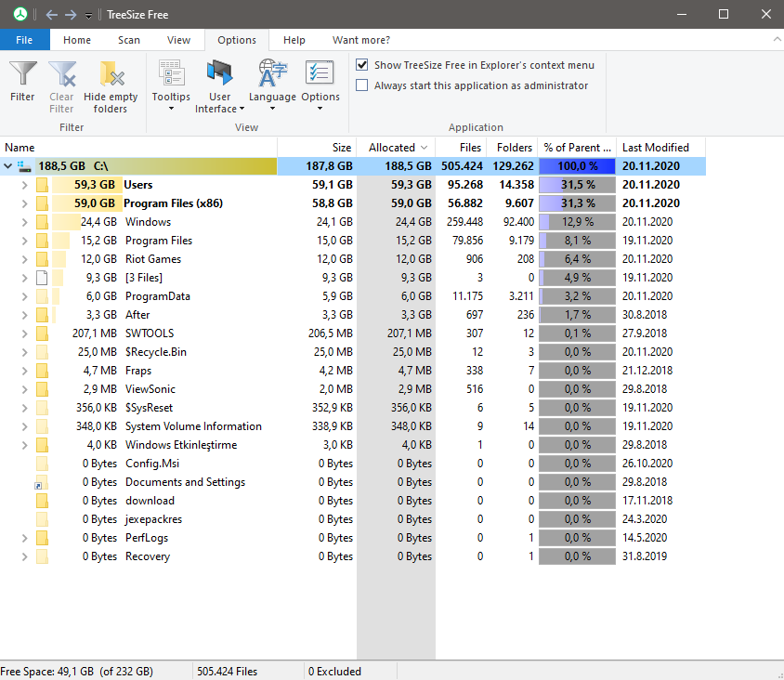Expand the Program Files folder
The height and width of the screenshot is (680, 784).
tap(24, 241)
